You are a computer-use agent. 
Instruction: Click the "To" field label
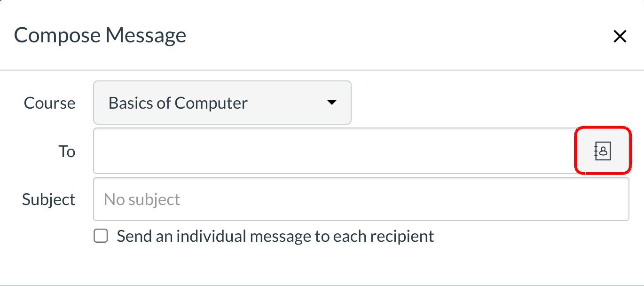(x=67, y=151)
